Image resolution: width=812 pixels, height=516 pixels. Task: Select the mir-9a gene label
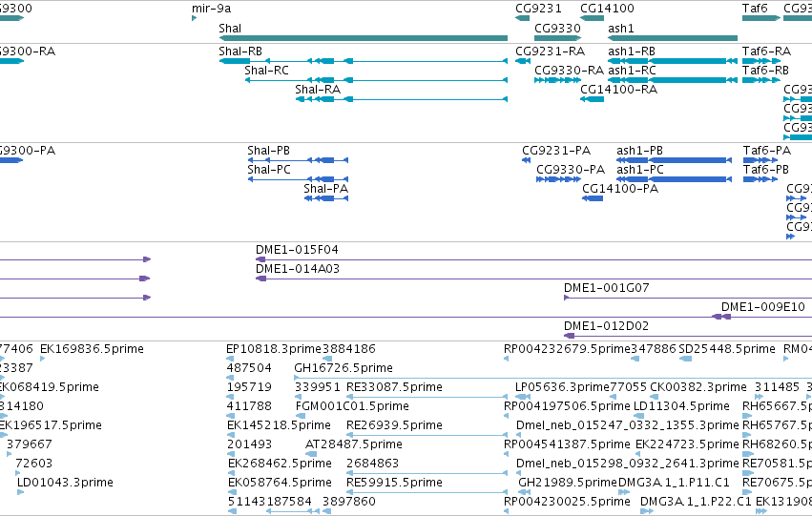point(211,9)
